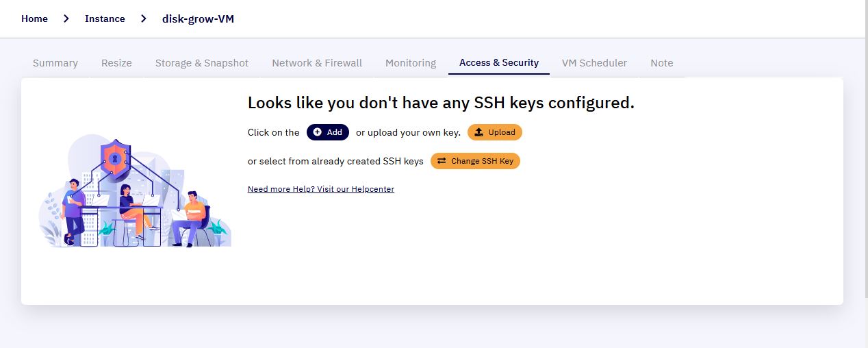This screenshot has width=868, height=348.
Task: Click the chevron after Home breadcrumb
Action: click(66, 18)
